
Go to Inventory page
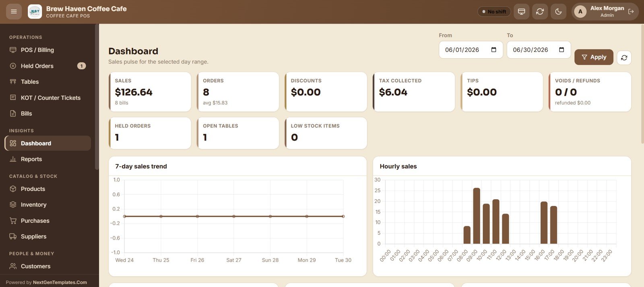[47, 205]
